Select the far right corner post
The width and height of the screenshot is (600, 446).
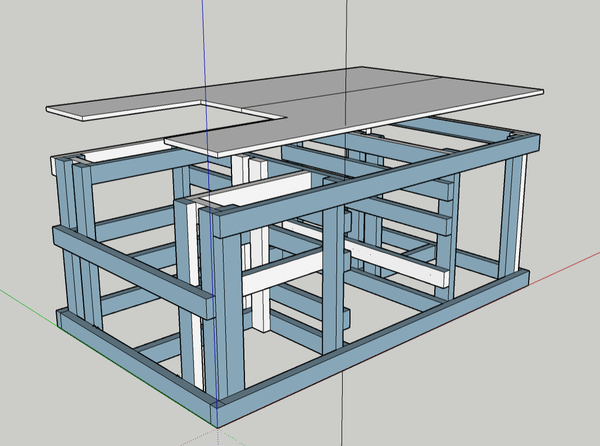[x=513, y=215]
